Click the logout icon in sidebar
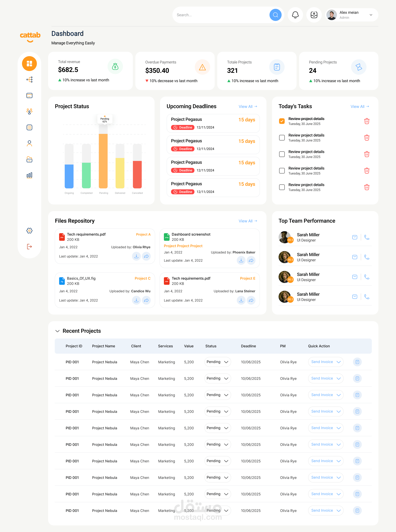The height and width of the screenshot is (532, 396). click(29, 247)
